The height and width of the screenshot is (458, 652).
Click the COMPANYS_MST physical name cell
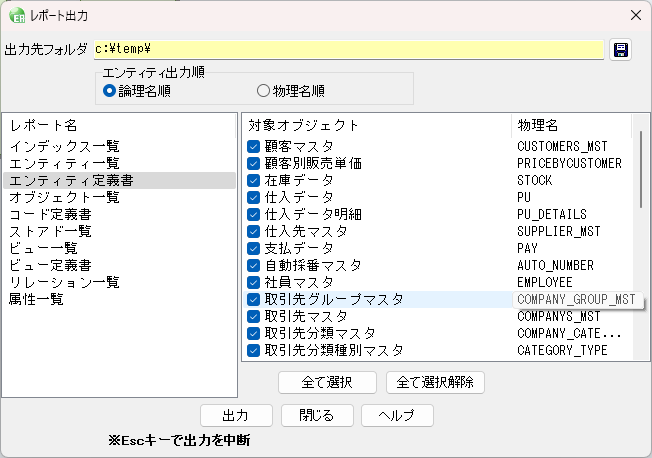point(559,317)
